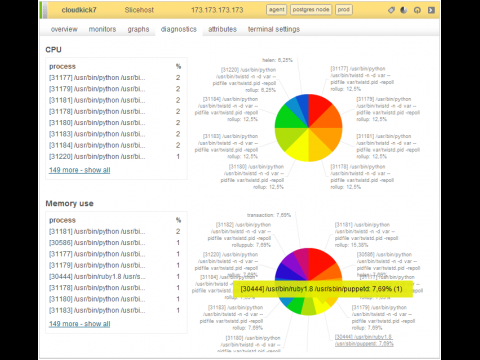The width and height of the screenshot is (480, 360).
Task: Select CPU row for process [31177]
Action: 115,78
